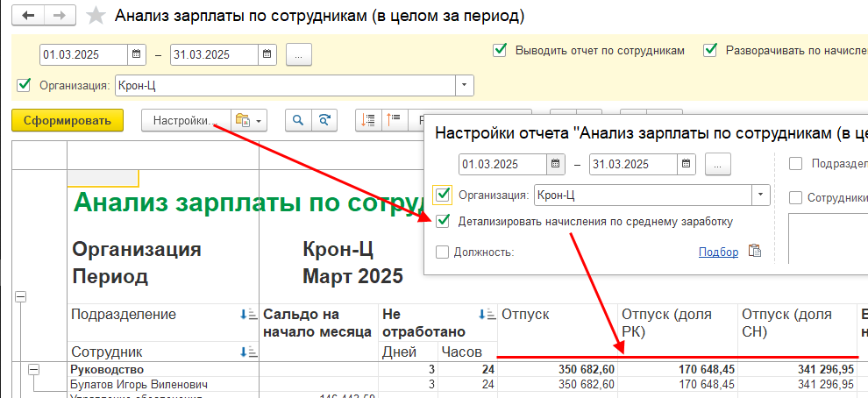Open calendar for dialog start date
This screenshot has height=398, width=868.
pyautogui.click(x=555, y=164)
